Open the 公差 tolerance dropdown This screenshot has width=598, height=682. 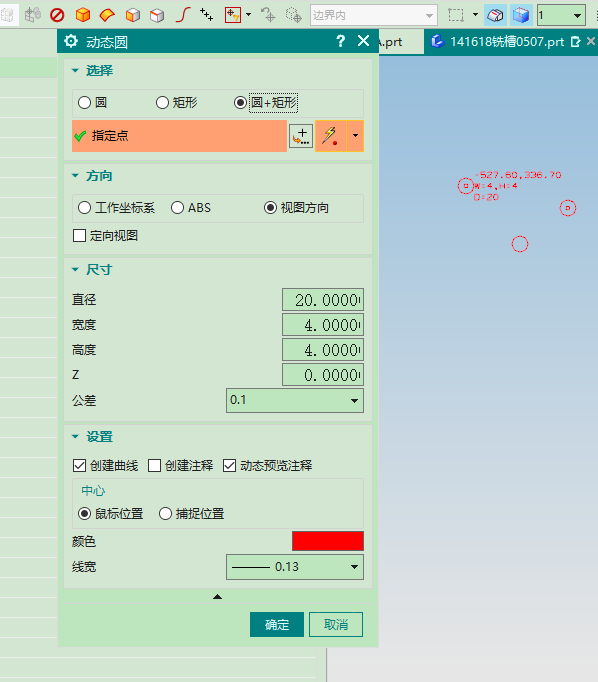tap(295, 400)
